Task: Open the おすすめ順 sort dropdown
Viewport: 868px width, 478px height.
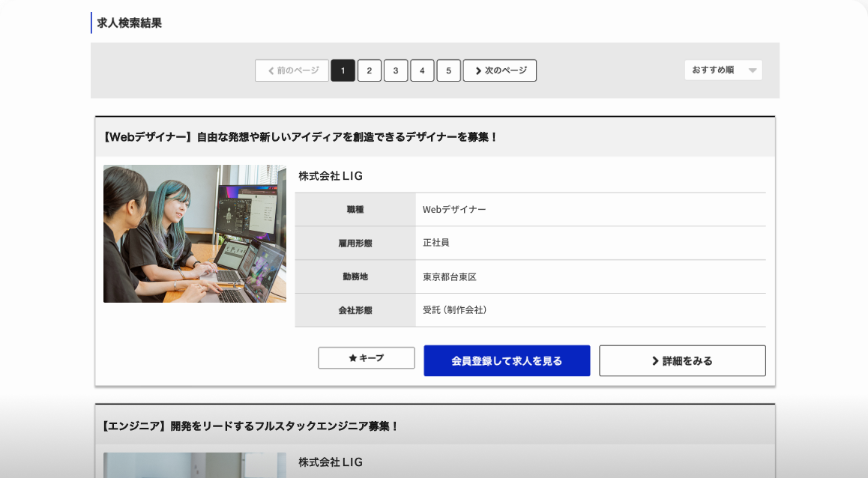Action: (x=723, y=70)
